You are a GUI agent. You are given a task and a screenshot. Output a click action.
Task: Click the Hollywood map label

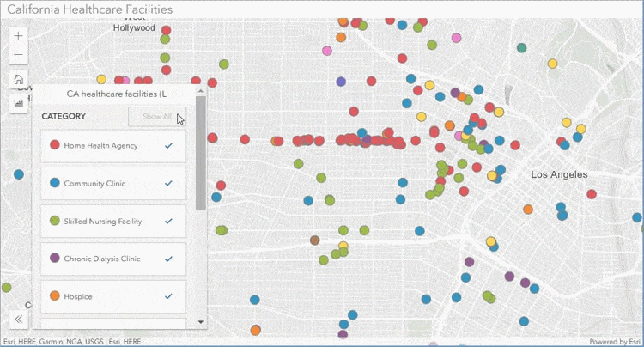point(134,28)
